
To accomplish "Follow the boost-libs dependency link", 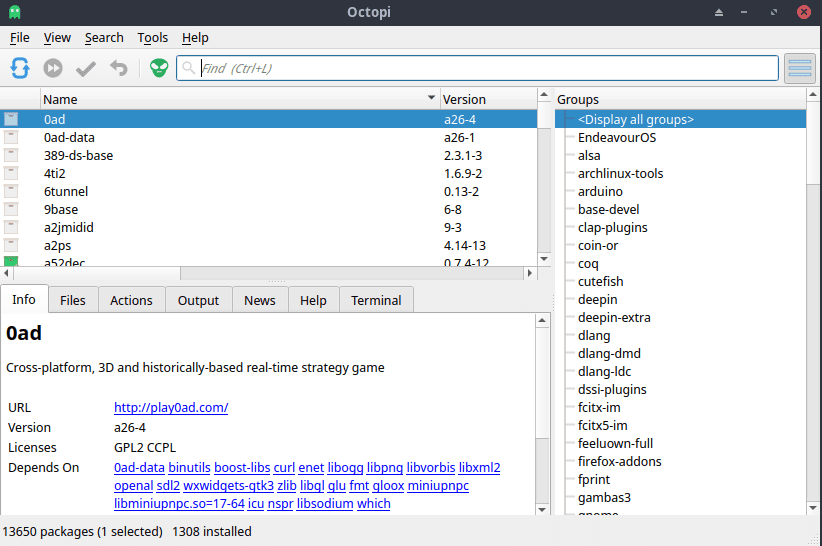I will (x=242, y=467).
